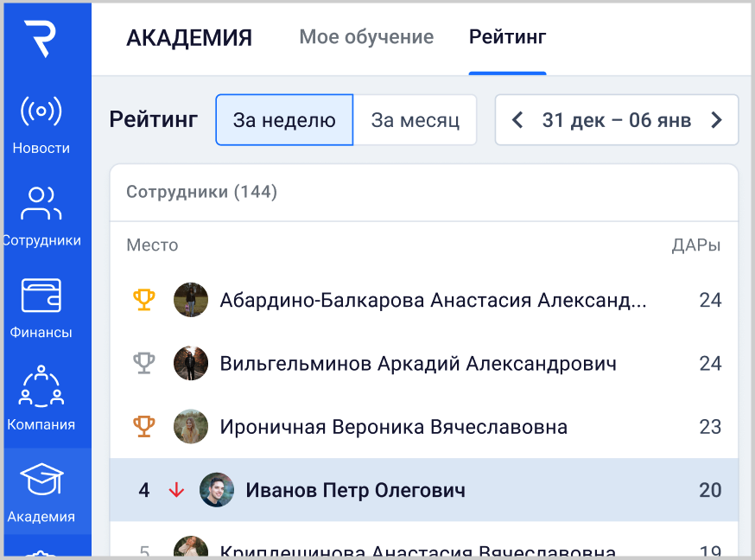The width and height of the screenshot is (755, 560).
Task: Open the Новости section
Action: click(41, 124)
